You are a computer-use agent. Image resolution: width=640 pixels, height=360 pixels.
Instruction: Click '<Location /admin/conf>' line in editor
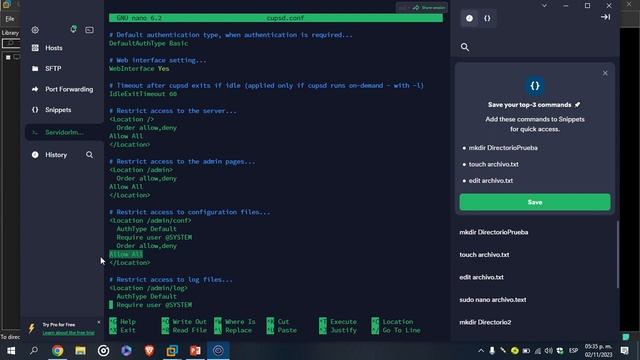[x=150, y=220]
